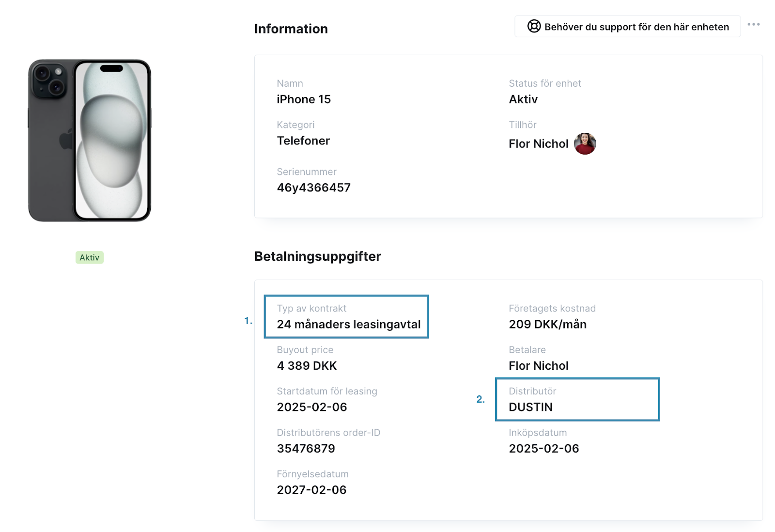Screen dimensions: 775x532
Task: Click the Information section heading
Action: click(x=291, y=29)
